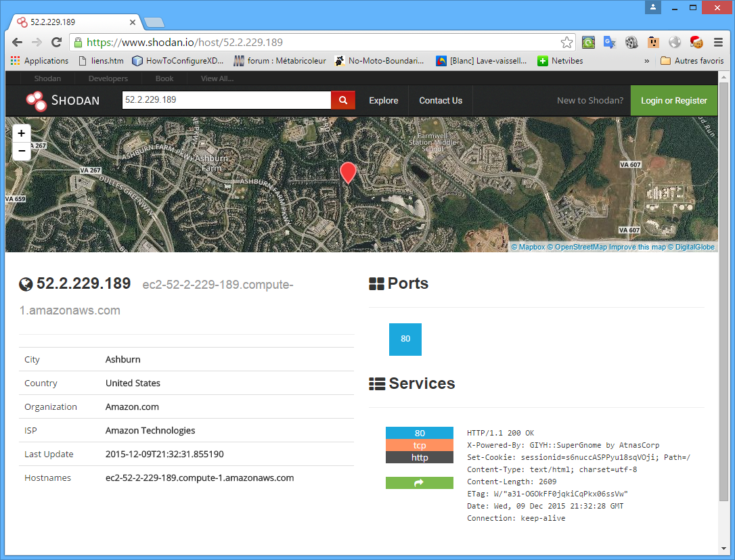
Task: Zoom out on the map
Action: pos(22,151)
